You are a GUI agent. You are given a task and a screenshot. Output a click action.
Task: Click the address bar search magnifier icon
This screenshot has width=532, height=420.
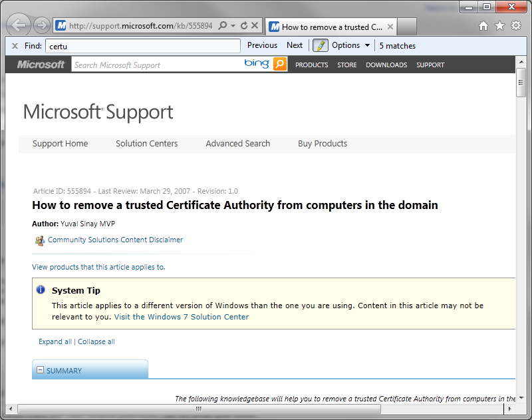pos(223,25)
